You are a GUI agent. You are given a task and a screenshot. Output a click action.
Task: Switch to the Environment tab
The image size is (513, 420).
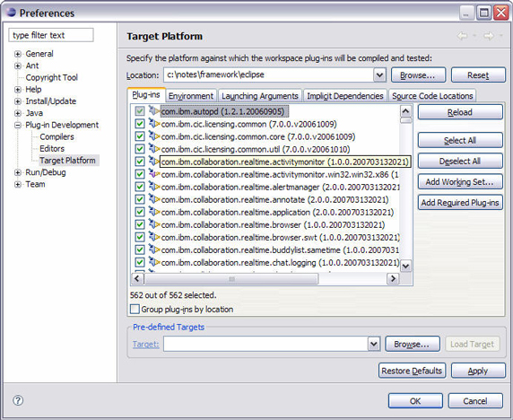tap(191, 96)
